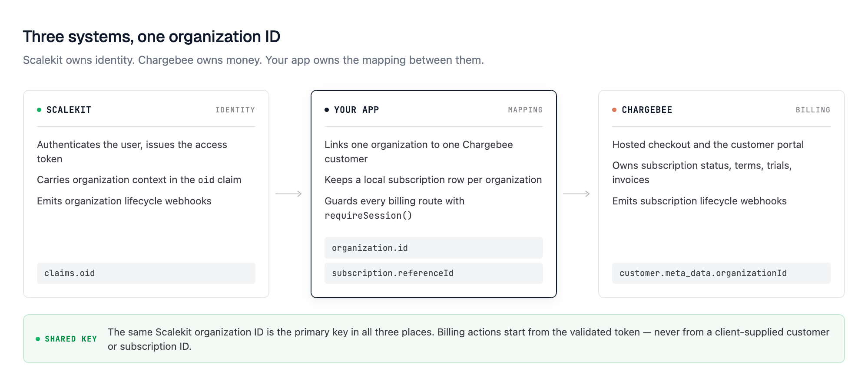This screenshot has width=868, height=388.
Task: Click "Carries organization context in the oid claim"
Action: (x=139, y=180)
